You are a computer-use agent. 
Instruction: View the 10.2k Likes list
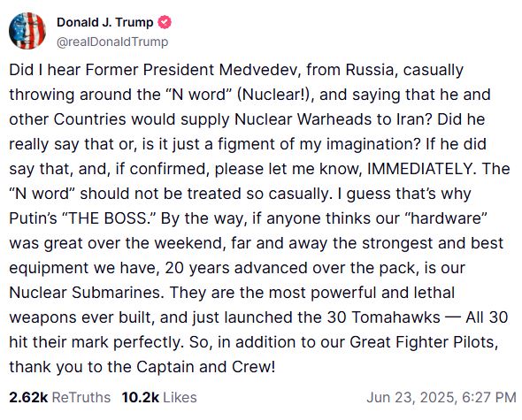tap(159, 397)
